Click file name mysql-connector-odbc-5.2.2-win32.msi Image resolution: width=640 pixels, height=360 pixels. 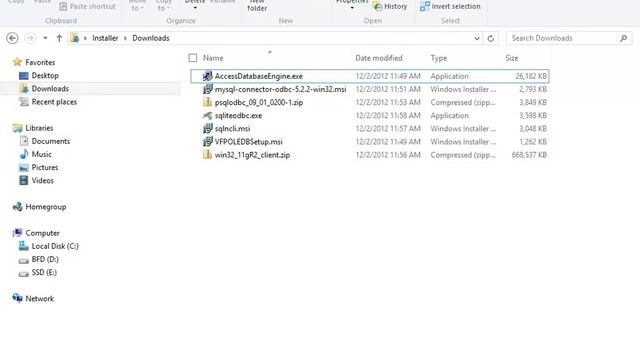pos(280,89)
